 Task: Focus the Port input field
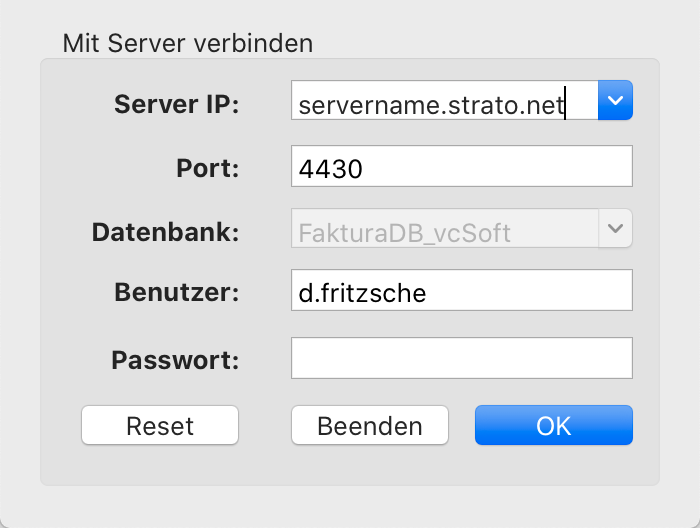tap(462, 166)
